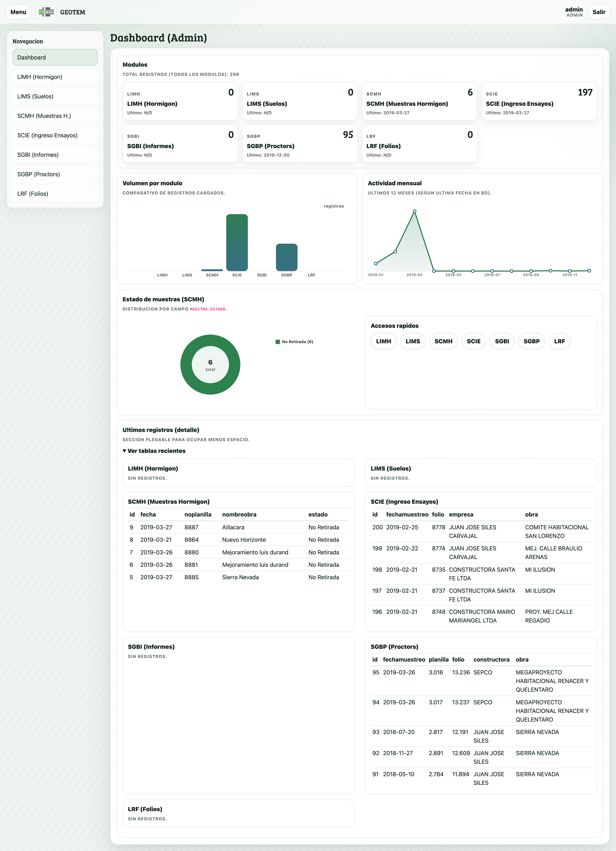This screenshot has height=851, width=616.
Task: Open the SGBP (Proctors) module card
Action: 300,144
